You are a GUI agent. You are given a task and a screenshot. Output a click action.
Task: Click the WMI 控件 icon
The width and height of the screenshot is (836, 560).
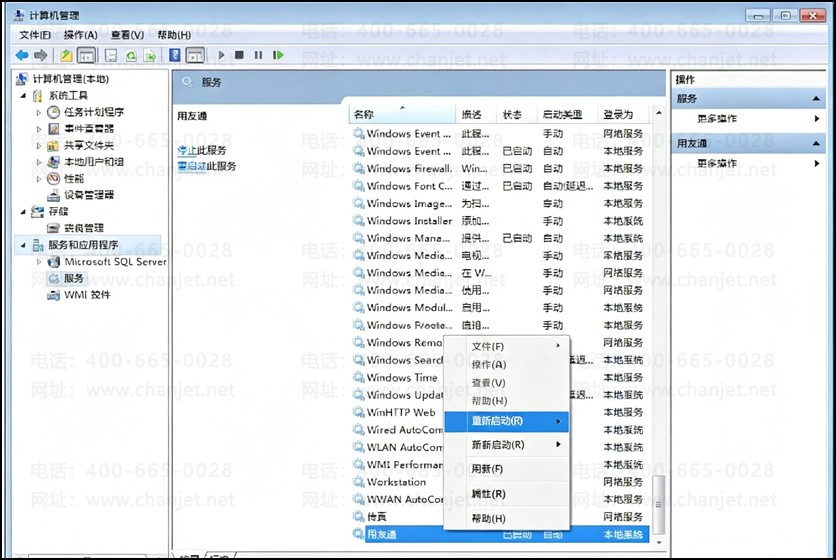click(53, 295)
